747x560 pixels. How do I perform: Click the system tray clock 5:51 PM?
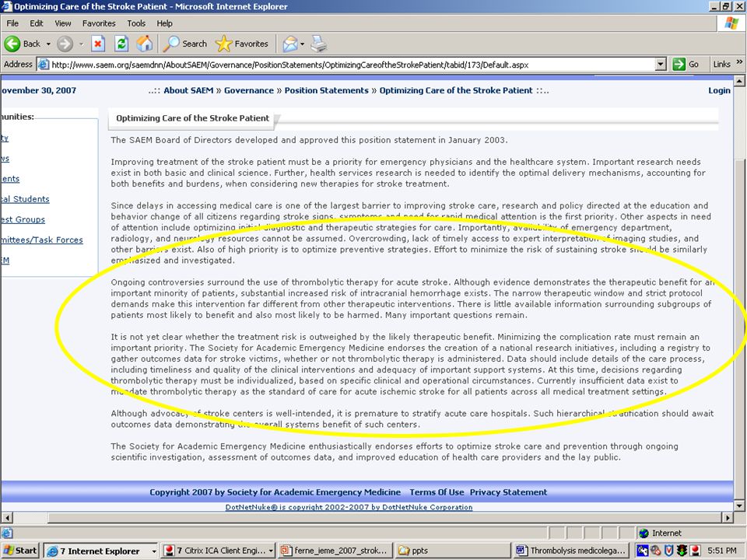(x=722, y=551)
